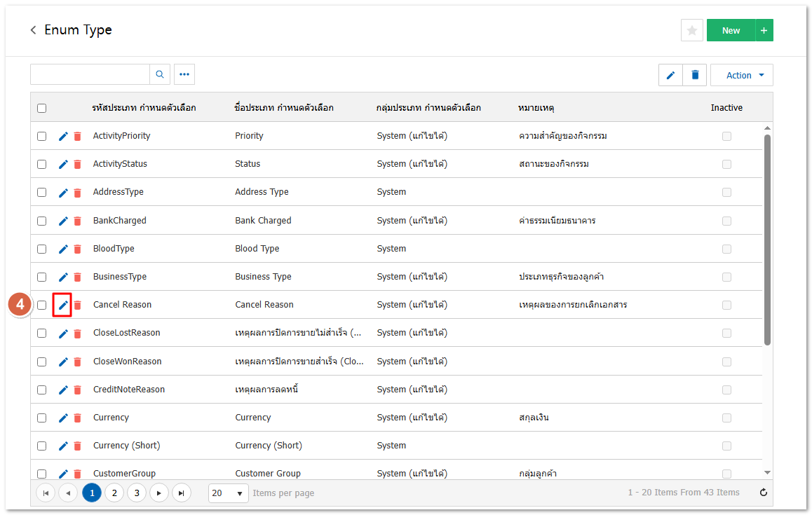Toggle Inactive checkbox for AddressType
Viewport: 812px width, 515px height.
726,192
